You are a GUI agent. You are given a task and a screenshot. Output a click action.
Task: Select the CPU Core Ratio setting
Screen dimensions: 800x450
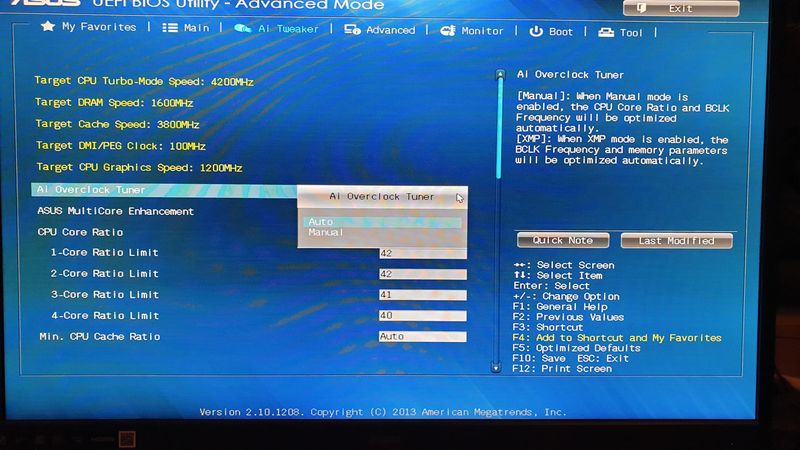[x=80, y=232]
